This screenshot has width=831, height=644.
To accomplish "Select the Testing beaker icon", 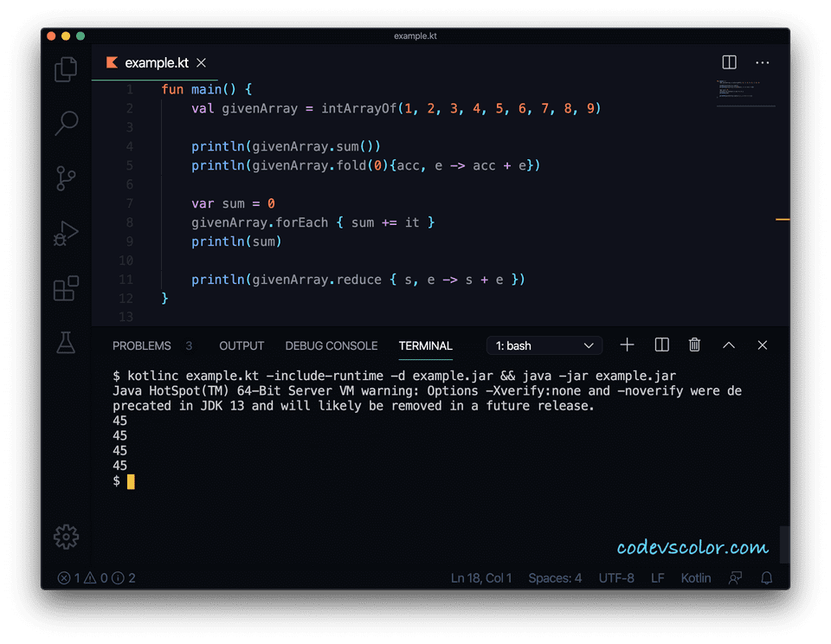I will (x=65, y=344).
